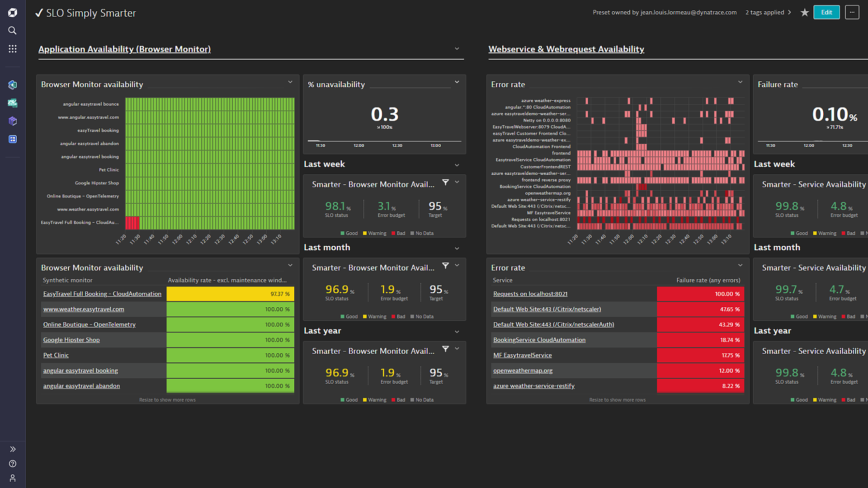Open Application Availability (Browser Monitor) heading link
The height and width of the screenshot is (488, 868).
click(x=124, y=49)
